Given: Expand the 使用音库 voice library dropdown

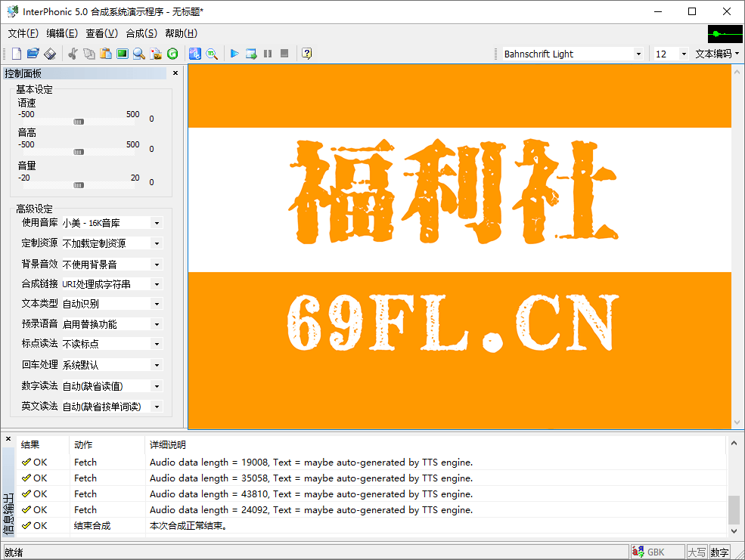Looking at the screenshot, I should (x=157, y=223).
